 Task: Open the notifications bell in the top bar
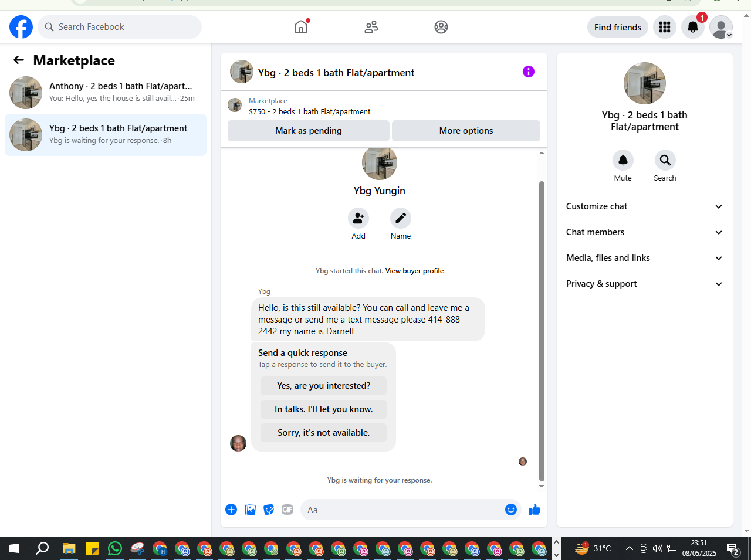(693, 27)
